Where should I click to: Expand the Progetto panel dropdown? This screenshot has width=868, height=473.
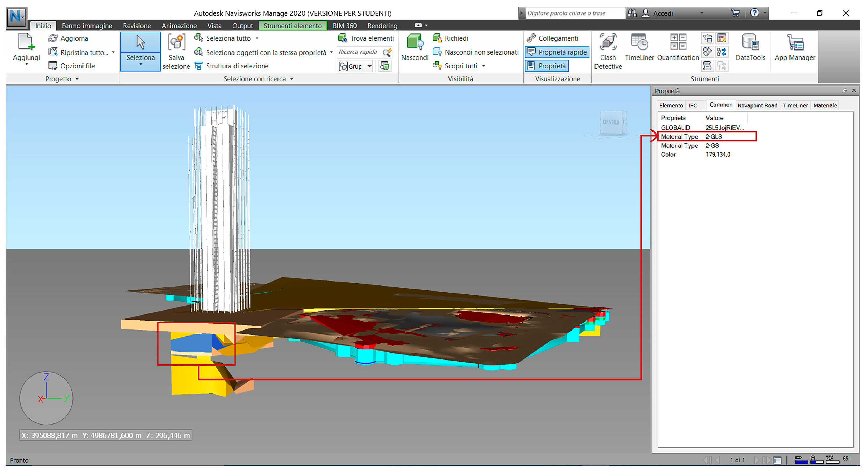point(77,79)
